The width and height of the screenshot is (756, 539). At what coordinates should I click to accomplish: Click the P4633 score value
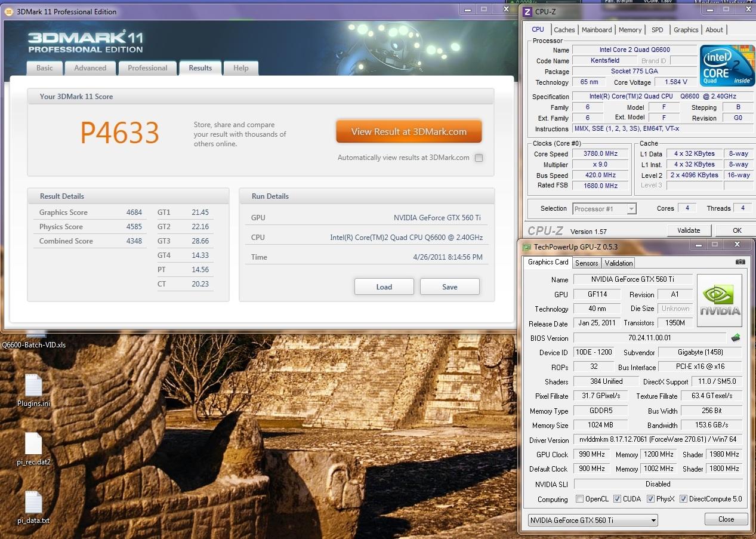coord(120,133)
